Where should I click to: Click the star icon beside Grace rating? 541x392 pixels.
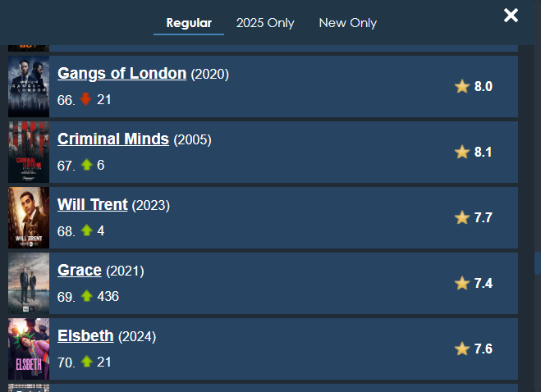coord(462,283)
